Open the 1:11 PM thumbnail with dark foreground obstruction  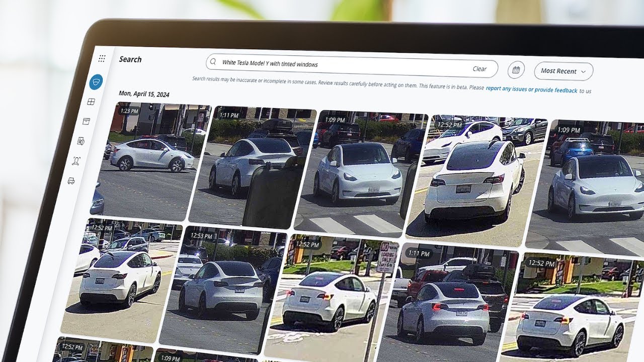coord(252,168)
